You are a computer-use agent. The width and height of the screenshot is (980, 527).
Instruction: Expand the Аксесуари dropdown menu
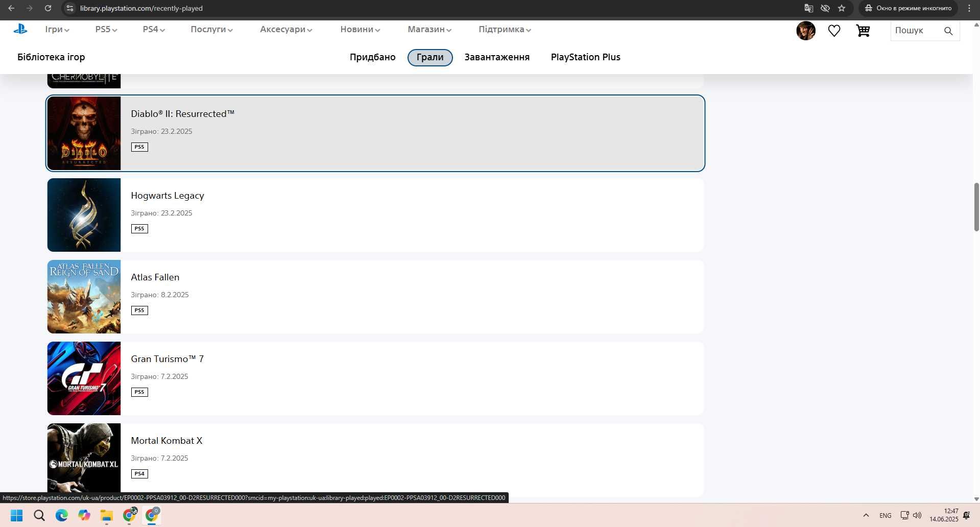click(286, 29)
